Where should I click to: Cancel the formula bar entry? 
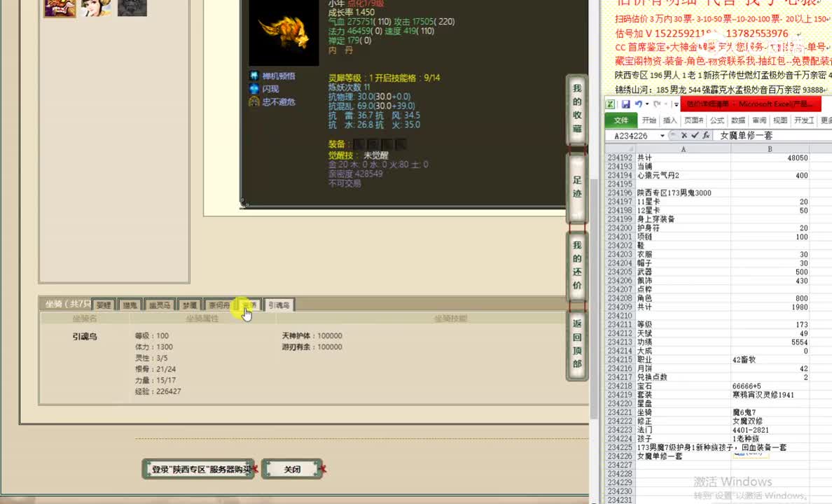click(x=684, y=135)
